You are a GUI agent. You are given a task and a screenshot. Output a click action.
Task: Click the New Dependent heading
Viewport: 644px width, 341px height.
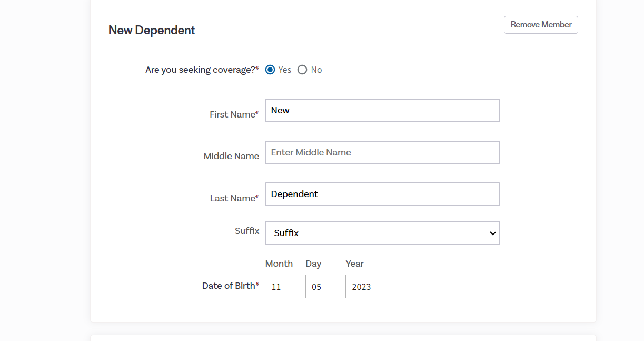point(152,30)
